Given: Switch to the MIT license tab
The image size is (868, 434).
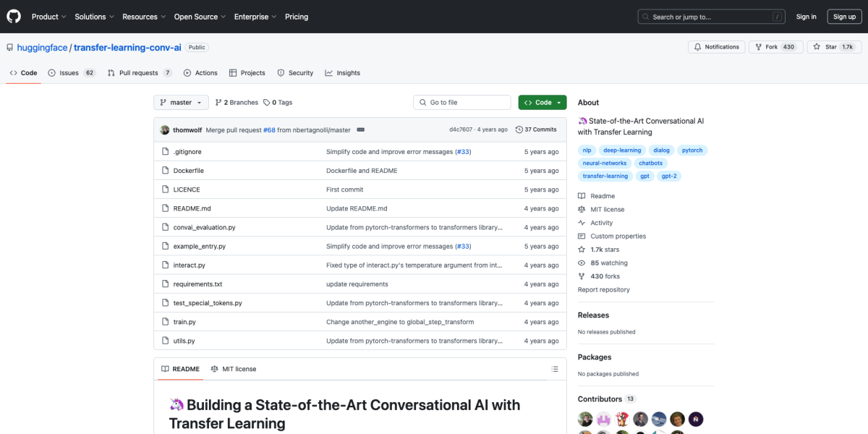Looking at the screenshot, I should (233, 369).
